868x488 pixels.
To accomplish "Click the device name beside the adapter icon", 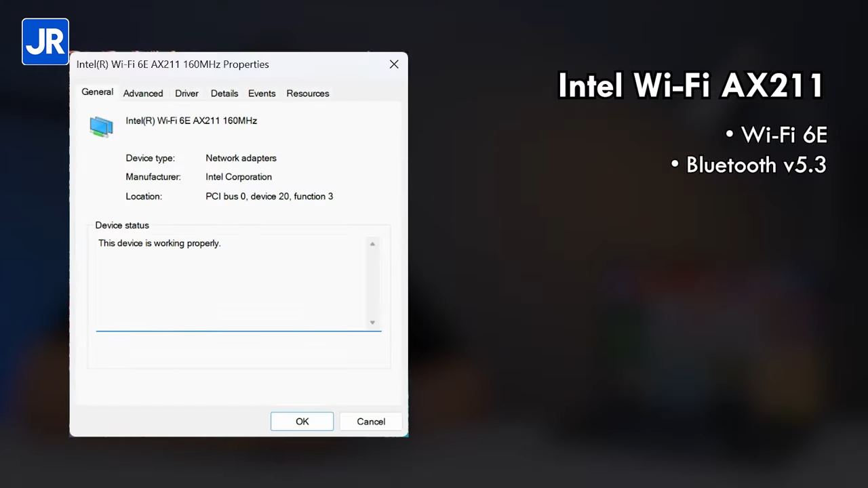I will (191, 121).
